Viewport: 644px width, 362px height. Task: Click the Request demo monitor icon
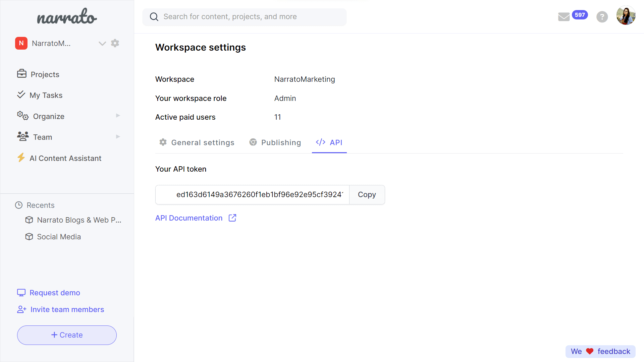click(21, 293)
